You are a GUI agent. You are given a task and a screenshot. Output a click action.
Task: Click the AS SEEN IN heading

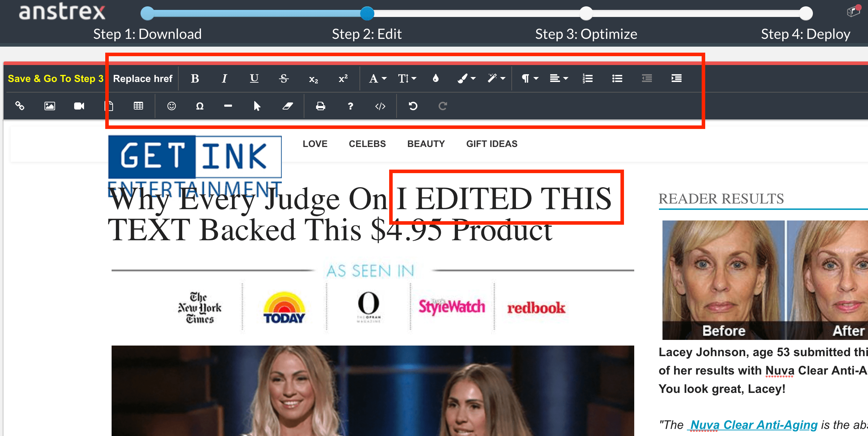(x=370, y=271)
